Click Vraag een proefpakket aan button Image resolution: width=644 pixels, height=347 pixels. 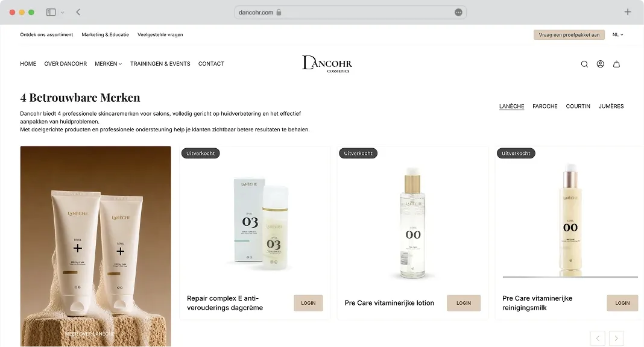coord(569,35)
